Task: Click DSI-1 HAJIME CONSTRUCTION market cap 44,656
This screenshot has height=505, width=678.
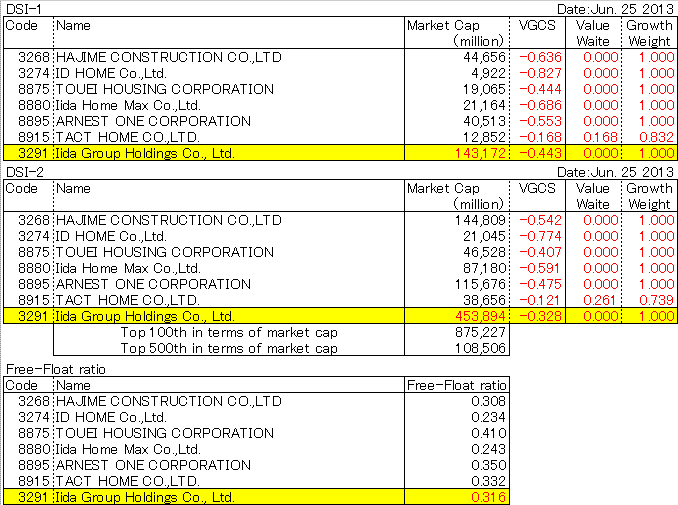Action: coord(484,57)
